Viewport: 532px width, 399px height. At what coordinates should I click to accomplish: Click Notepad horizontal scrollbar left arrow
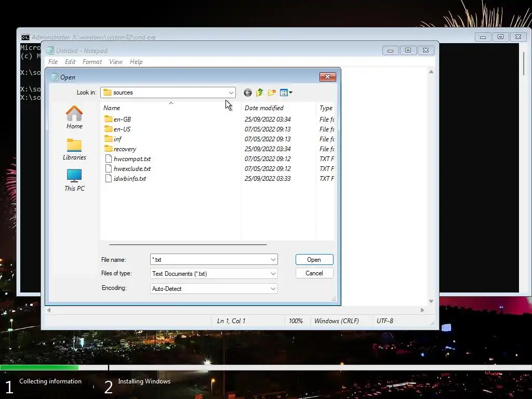(x=49, y=310)
